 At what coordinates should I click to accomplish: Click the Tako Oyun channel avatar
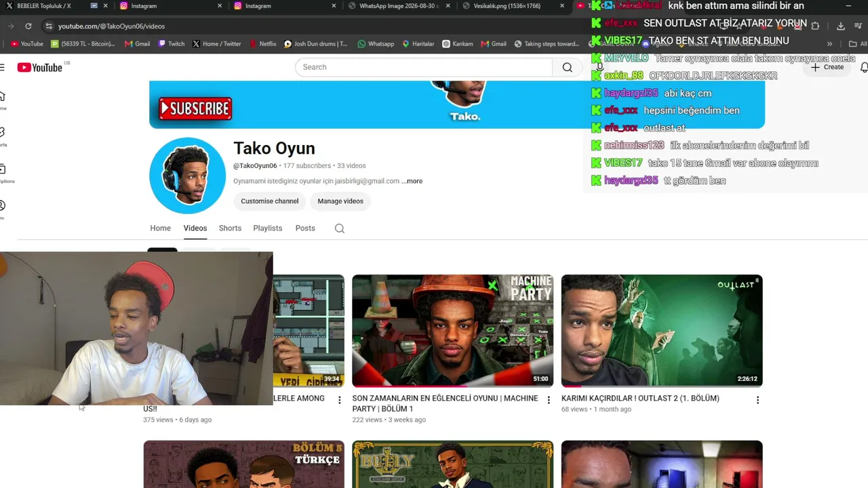pyautogui.click(x=187, y=176)
